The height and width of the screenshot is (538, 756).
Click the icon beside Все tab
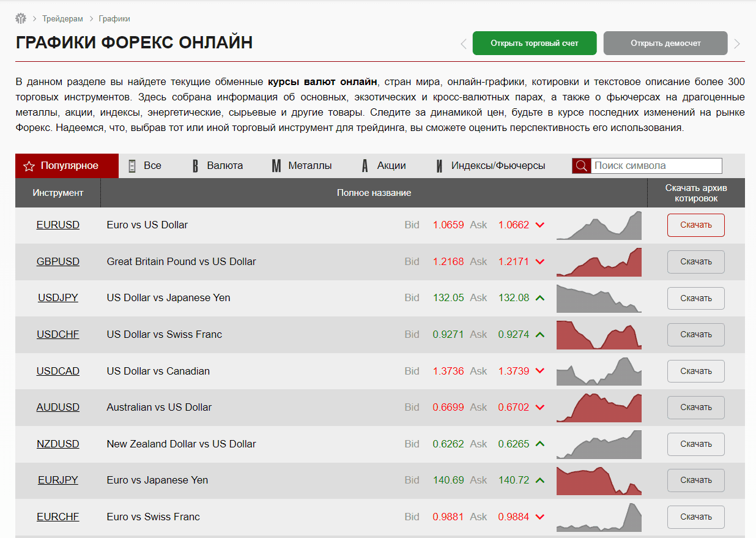click(132, 166)
